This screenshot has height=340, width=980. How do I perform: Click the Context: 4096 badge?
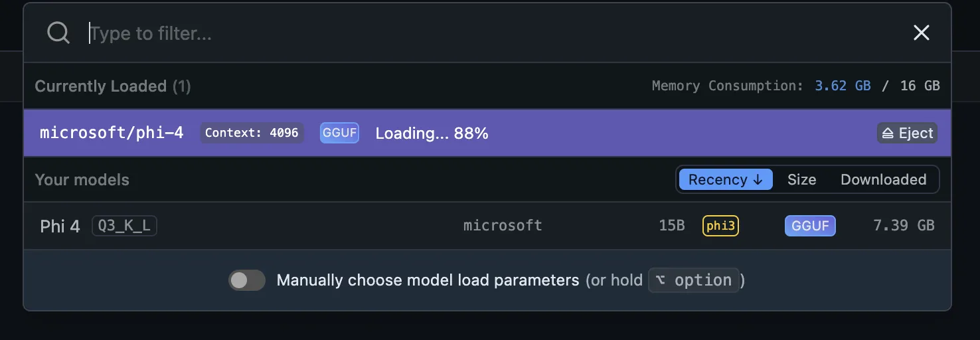pos(252,133)
